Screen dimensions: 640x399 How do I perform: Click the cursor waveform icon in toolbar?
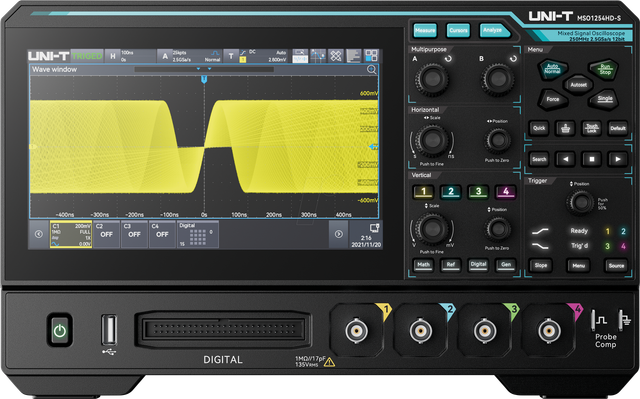[318, 56]
